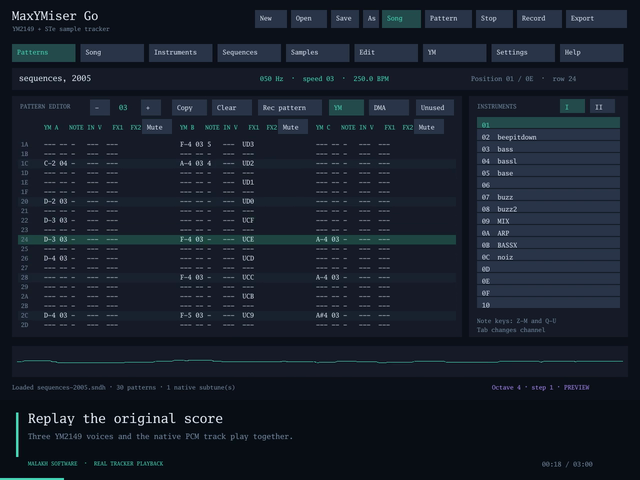Switch pattern editor to DMA view
The width and height of the screenshot is (640, 480).
[389, 108]
